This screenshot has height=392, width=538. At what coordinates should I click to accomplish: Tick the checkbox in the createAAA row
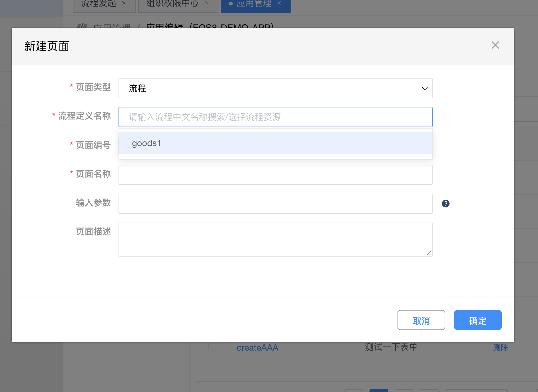pos(213,347)
